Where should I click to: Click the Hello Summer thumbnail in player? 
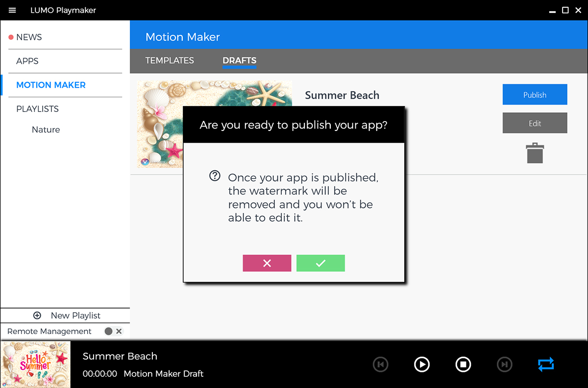36,364
